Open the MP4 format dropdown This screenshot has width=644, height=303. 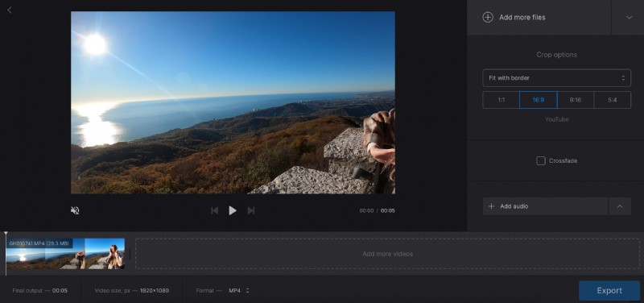(x=239, y=291)
